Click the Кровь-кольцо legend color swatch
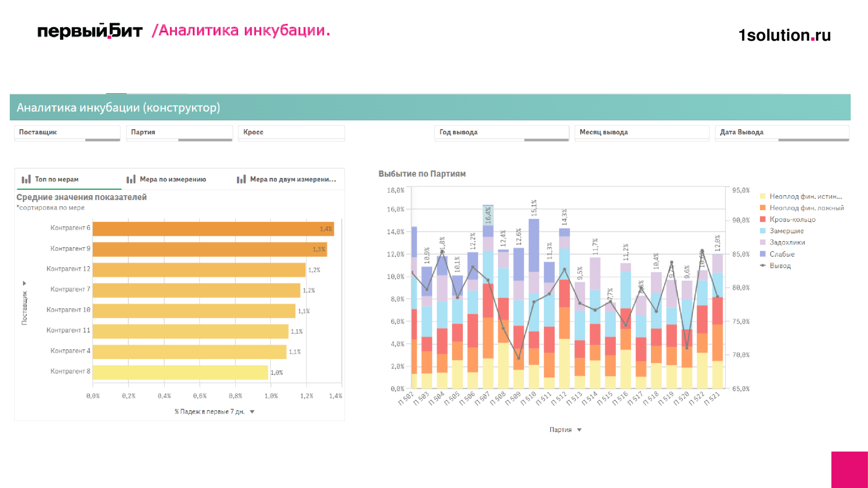Viewport: 868px width, 488px height. coord(763,219)
